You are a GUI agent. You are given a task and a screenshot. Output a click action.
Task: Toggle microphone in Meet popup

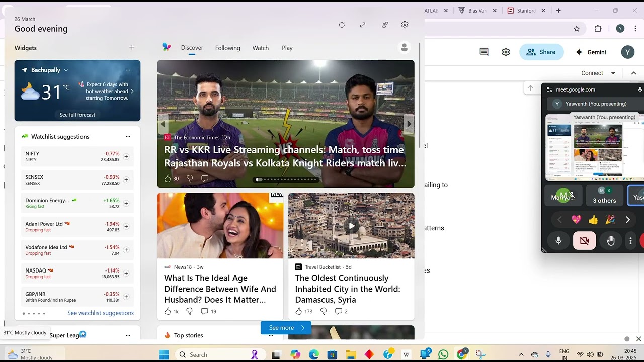[558, 241]
